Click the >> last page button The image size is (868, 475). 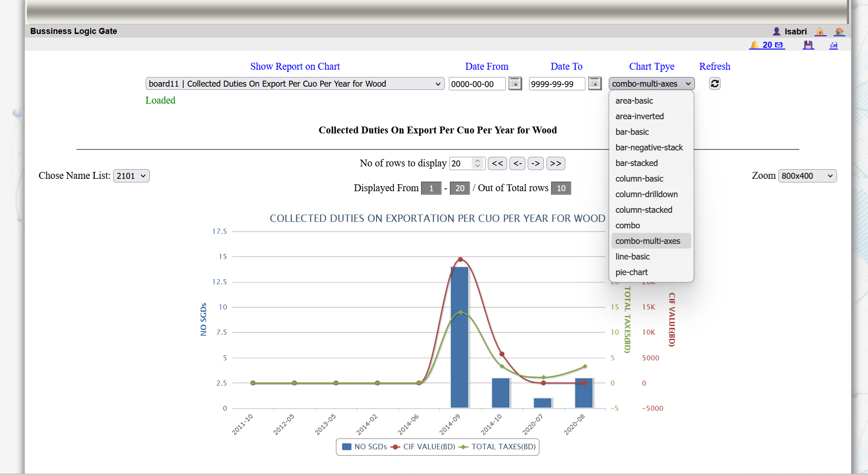[556, 164]
